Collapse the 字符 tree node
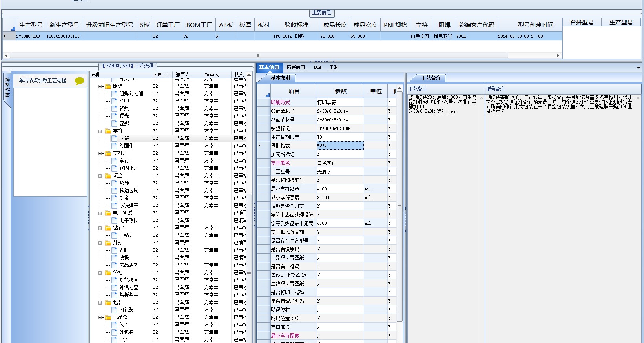This screenshot has width=644, height=343. coord(100,131)
